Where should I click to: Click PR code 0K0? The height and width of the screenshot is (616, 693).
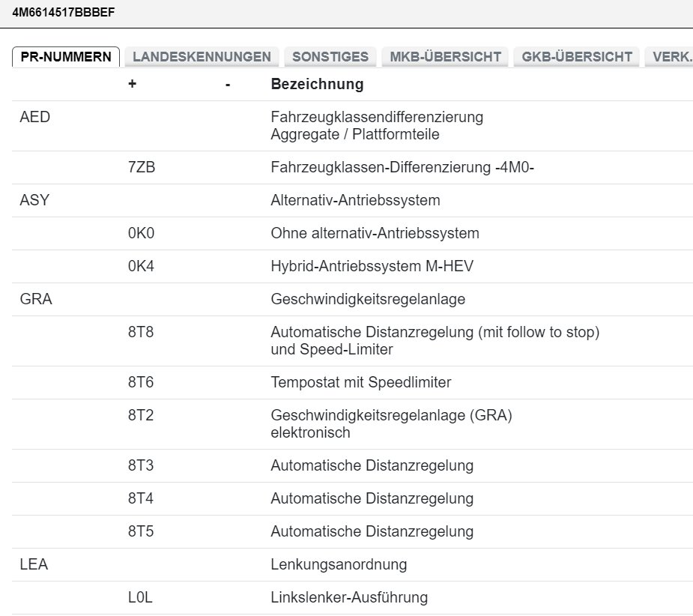pyautogui.click(x=141, y=234)
